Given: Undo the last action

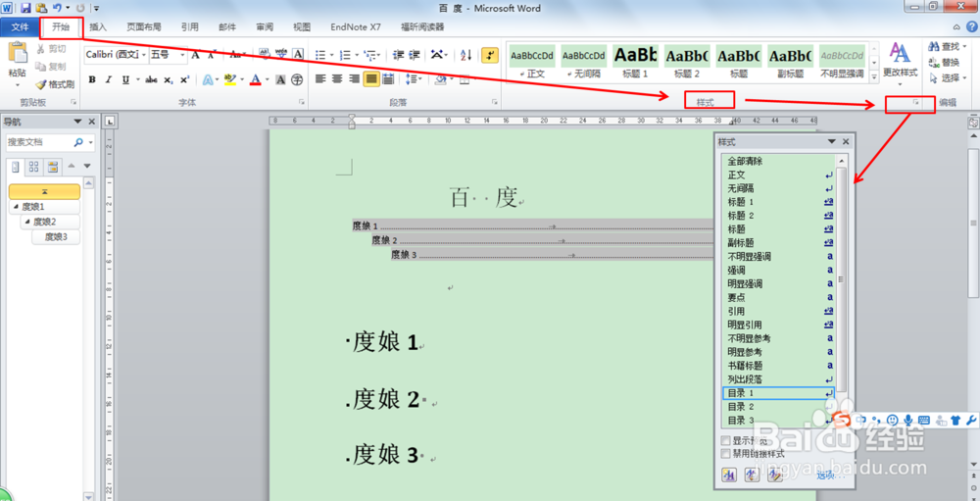Looking at the screenshot, I should [57, 8].
